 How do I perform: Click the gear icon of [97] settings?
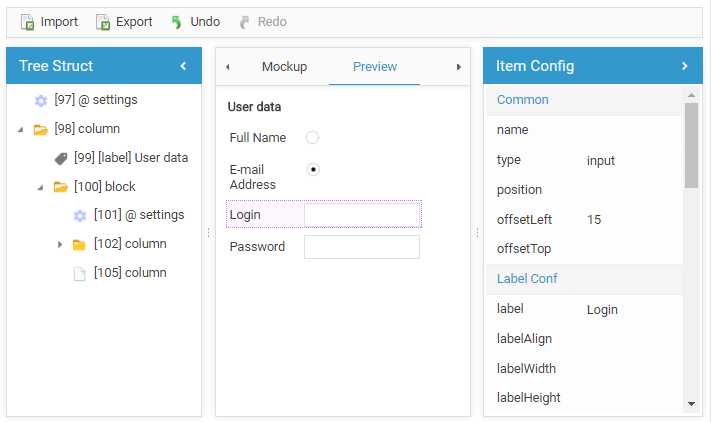coord(41,100)
